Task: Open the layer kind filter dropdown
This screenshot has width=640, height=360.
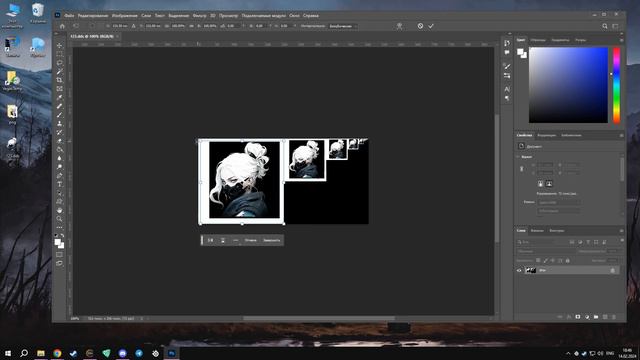Action: pos(537,242)
